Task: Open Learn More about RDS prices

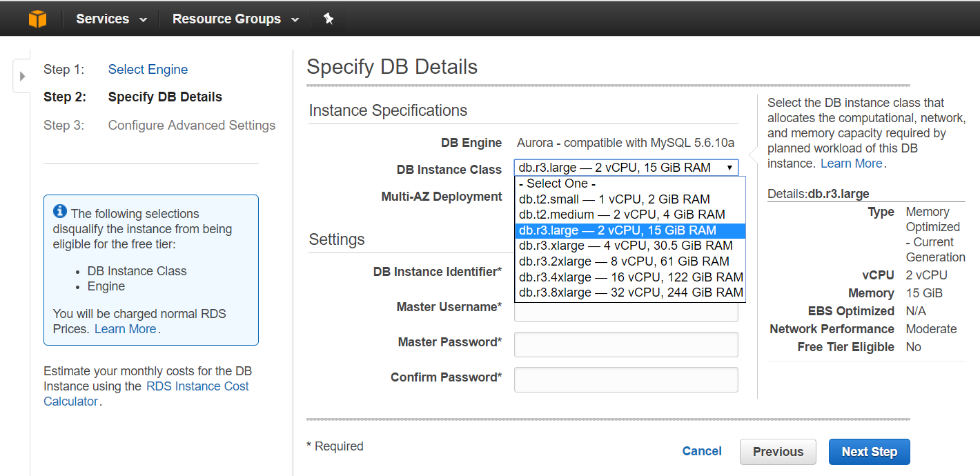Action: pos(125,329)
